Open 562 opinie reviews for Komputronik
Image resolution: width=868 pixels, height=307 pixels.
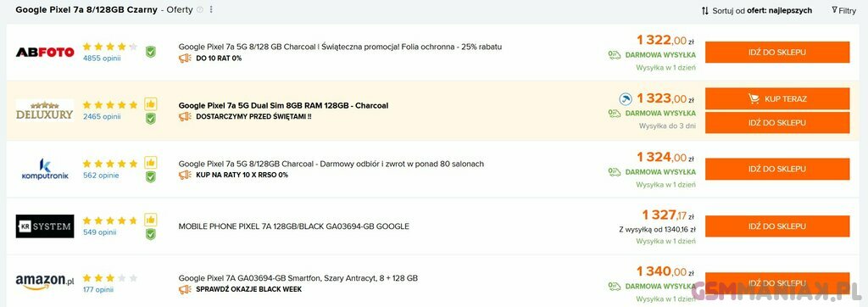[101, 176]
